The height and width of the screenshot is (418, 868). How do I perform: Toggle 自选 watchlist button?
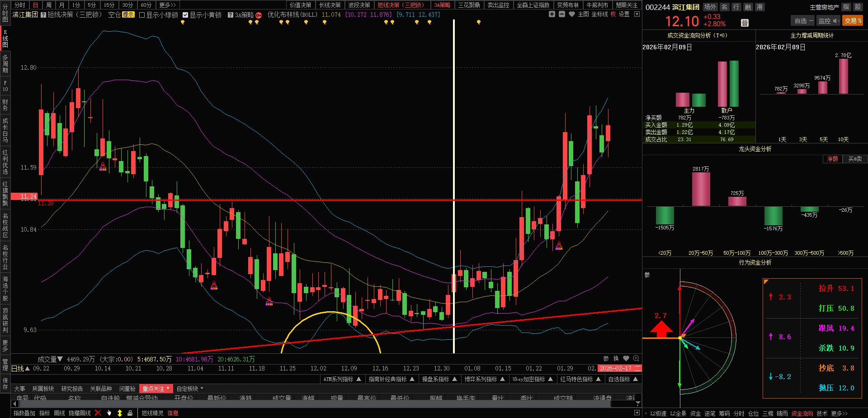coord(803,21)
